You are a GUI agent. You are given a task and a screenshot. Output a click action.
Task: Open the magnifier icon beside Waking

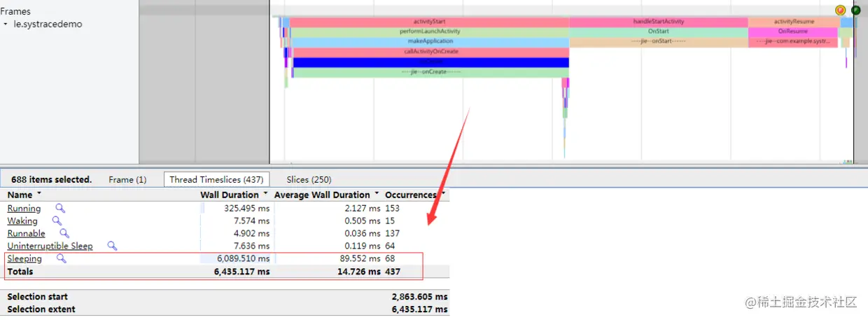tap(57, 221)
